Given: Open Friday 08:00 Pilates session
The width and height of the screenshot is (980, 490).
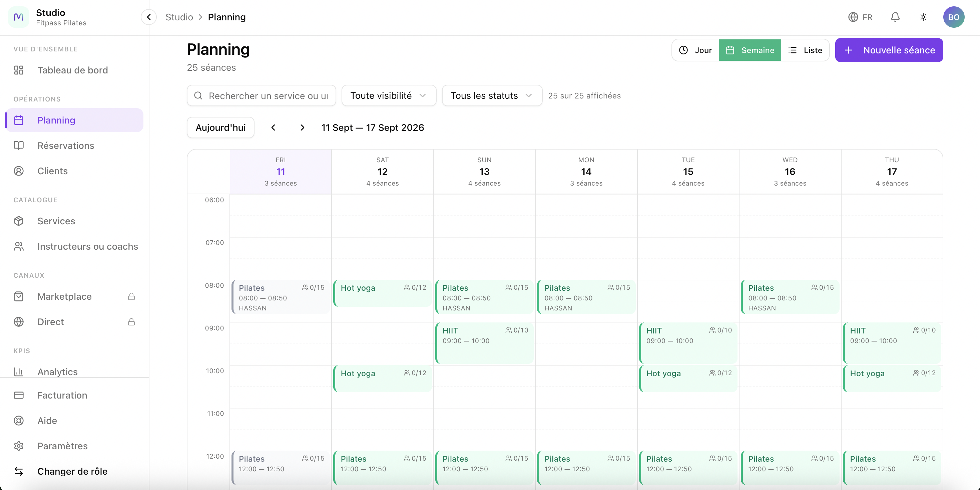Looking at the screenshot, I should click(281, 297).
